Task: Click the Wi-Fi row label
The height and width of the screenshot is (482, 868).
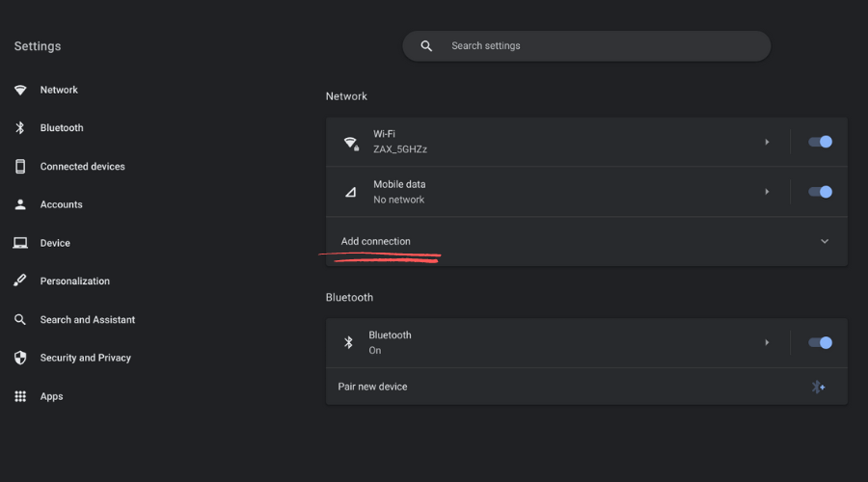Action: pyautogui.click(x=384, y=134)
